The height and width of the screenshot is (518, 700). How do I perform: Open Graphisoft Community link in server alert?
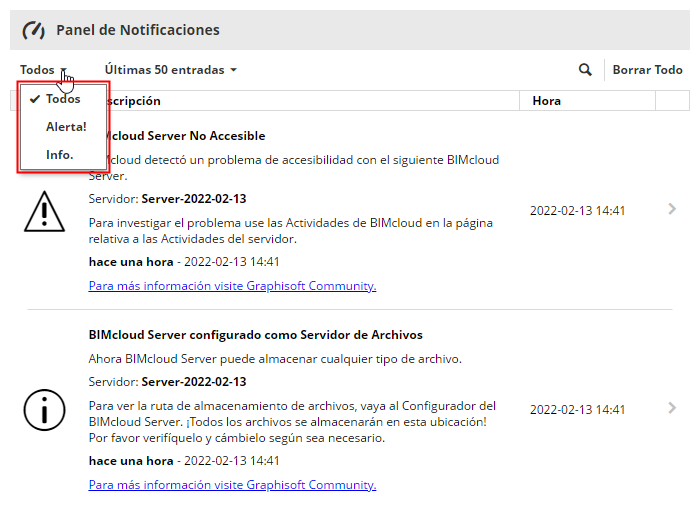[232, 286]
